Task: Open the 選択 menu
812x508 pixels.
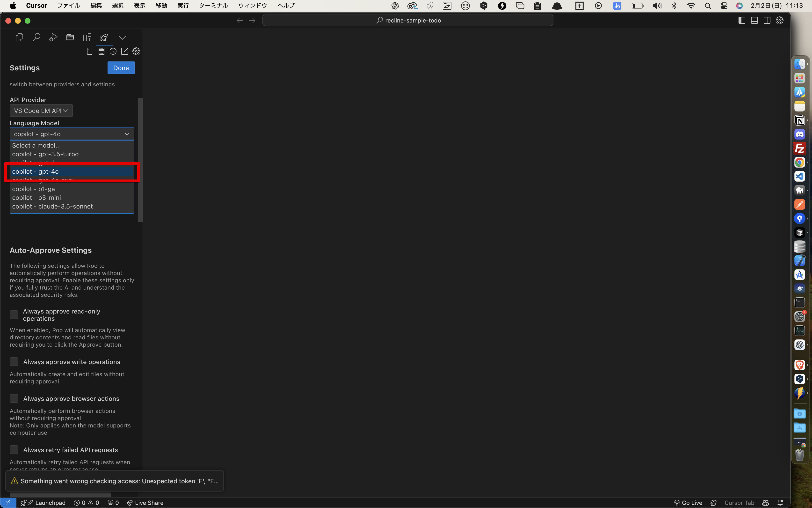Action: pyautogui.click(x=118, y=5)
